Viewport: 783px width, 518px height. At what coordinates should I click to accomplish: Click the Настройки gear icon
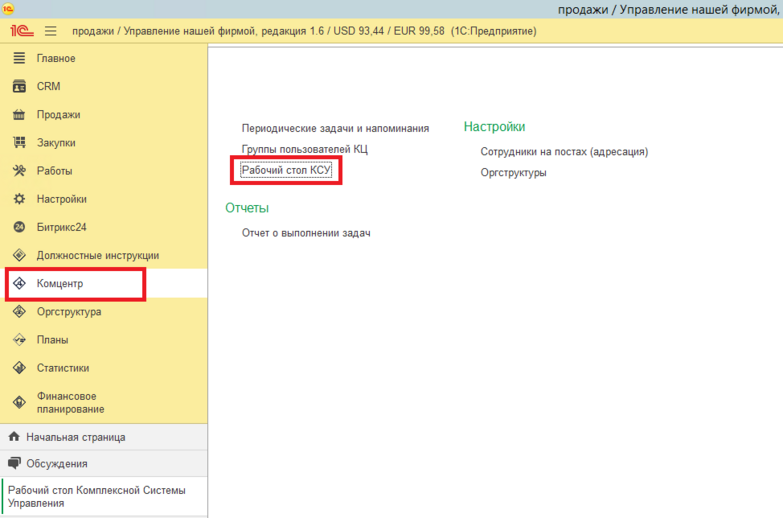(x=19, y=199)
